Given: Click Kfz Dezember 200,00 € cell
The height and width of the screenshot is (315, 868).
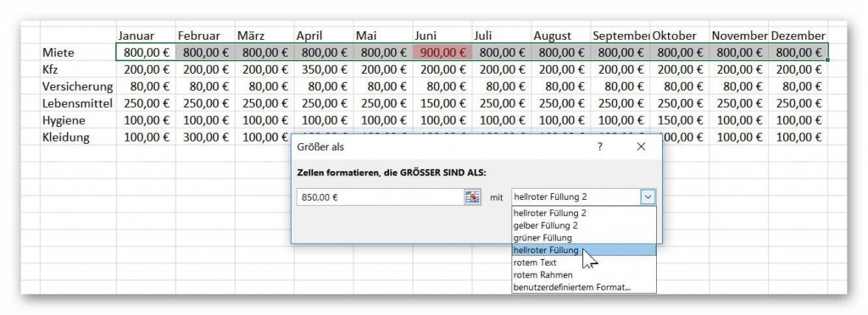Looking at the screenshot, I should pos(798,69).
